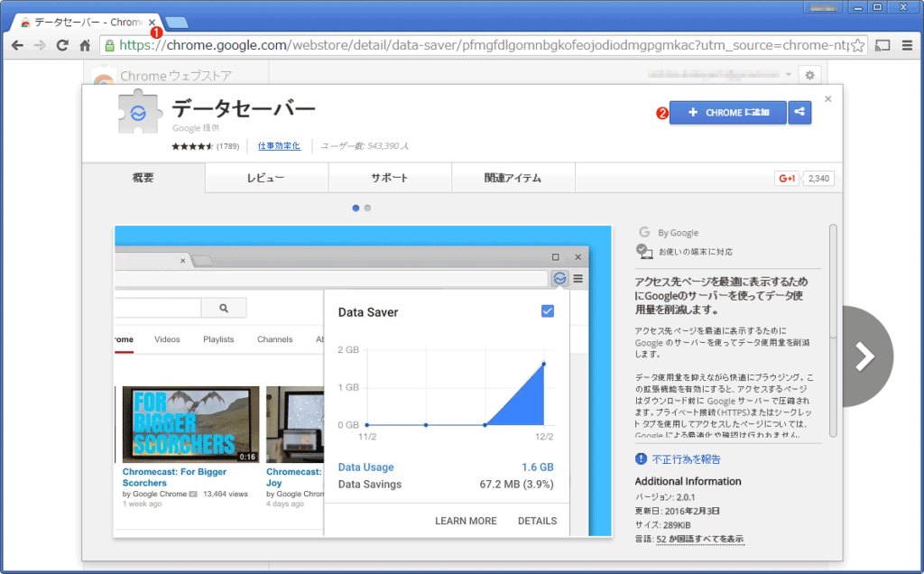This screenshot has height=574, width=924.
Task: Open a new tab with the new-tab button
Action: [x=176, y=23]
